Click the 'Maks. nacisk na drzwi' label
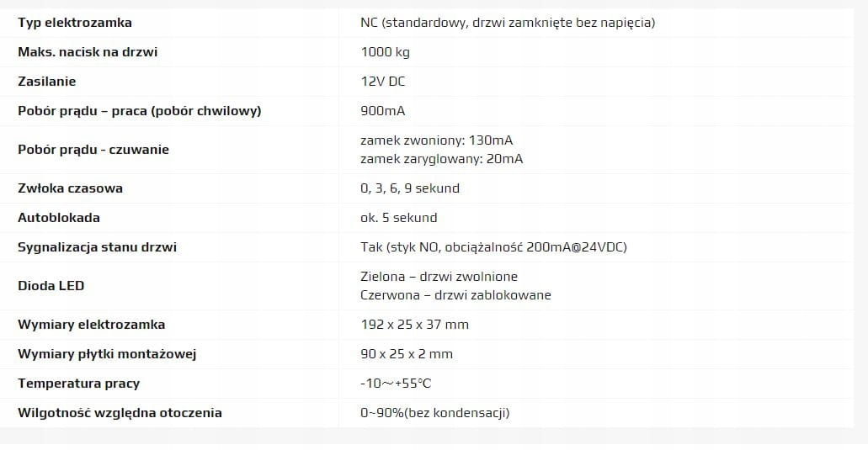This screenshot has height=450, width=868. (x=88, y=52)
